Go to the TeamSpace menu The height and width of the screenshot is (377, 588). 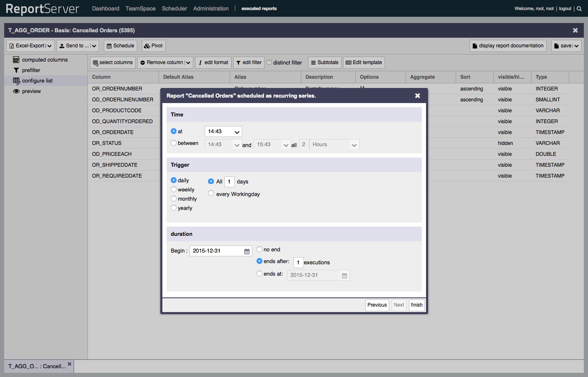140,8
